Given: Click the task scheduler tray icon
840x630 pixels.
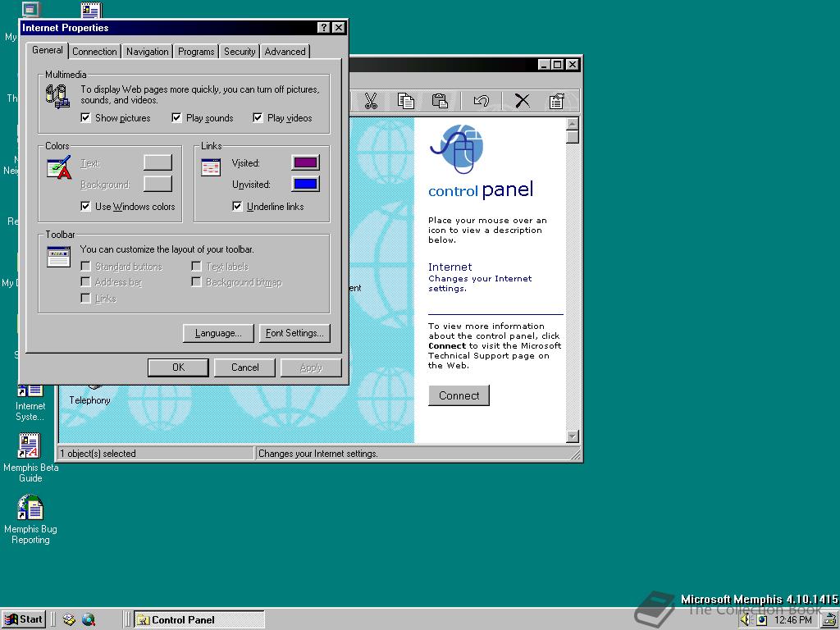Looking at the screenshot, I should 761,620.
